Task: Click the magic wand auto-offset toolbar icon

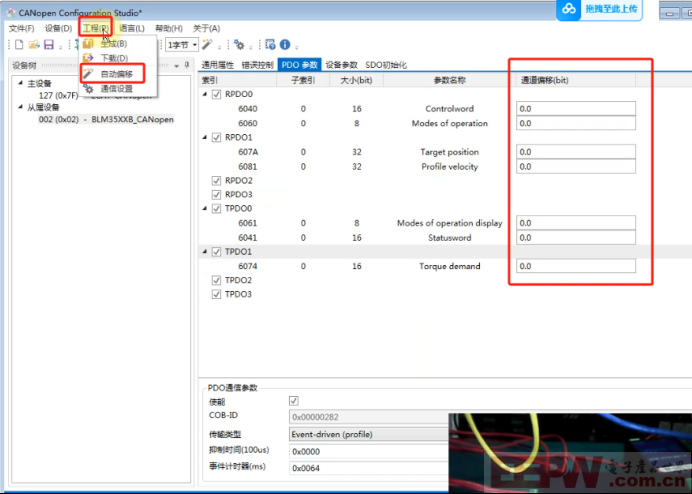Action: [207, 45]
